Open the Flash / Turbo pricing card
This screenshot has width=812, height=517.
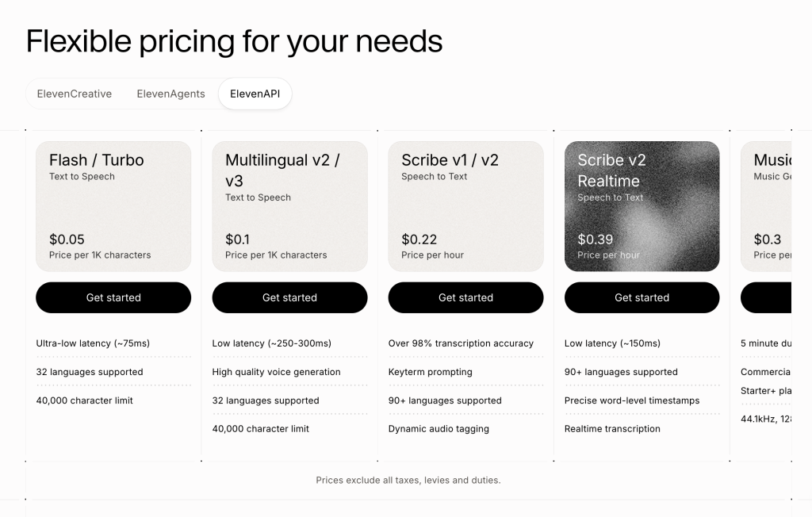point(113,206)
